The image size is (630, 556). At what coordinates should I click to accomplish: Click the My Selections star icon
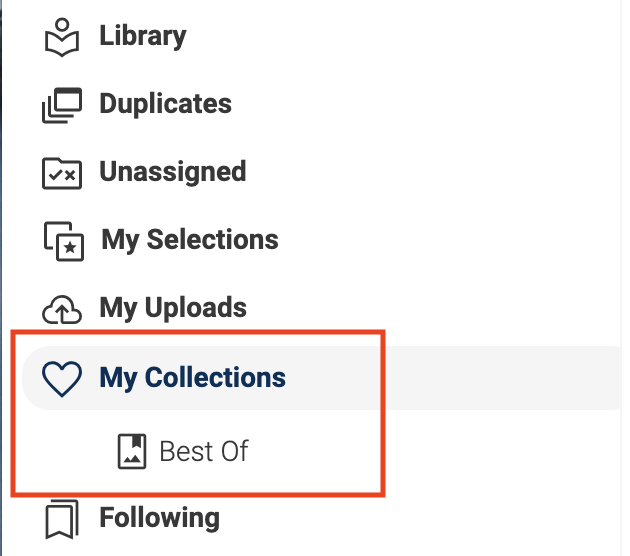(64, 241)
